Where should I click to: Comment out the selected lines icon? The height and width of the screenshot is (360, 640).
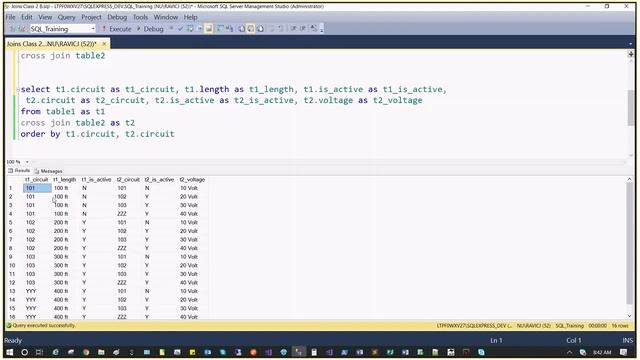click(x=272, y=29)
